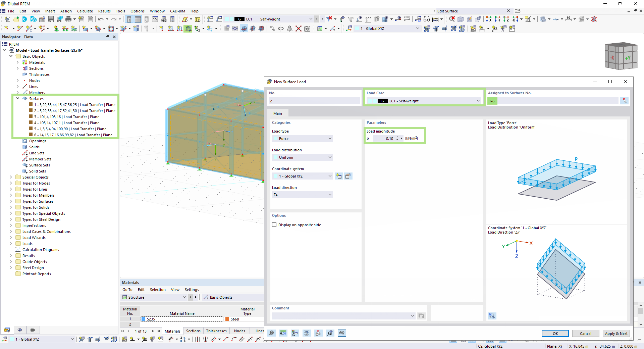Open the Load direction ZA dropdown

coord(302,195)
